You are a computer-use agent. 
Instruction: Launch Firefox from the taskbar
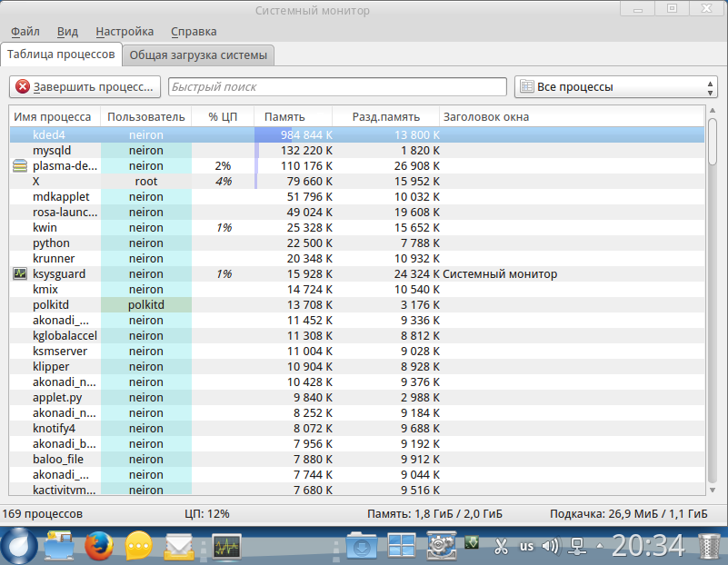tap(98, 546)
